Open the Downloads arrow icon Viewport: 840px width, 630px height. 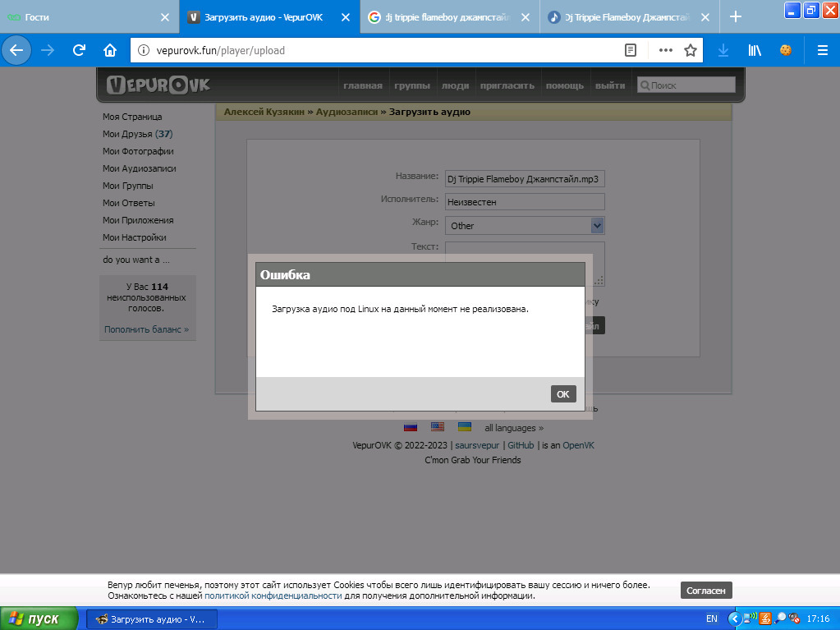point(723,50)
